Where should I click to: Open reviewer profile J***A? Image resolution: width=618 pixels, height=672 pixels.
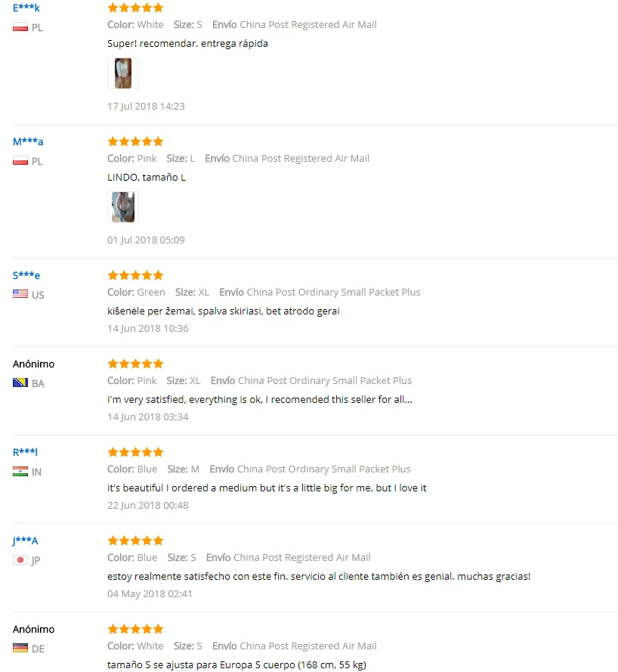[25, 540]
